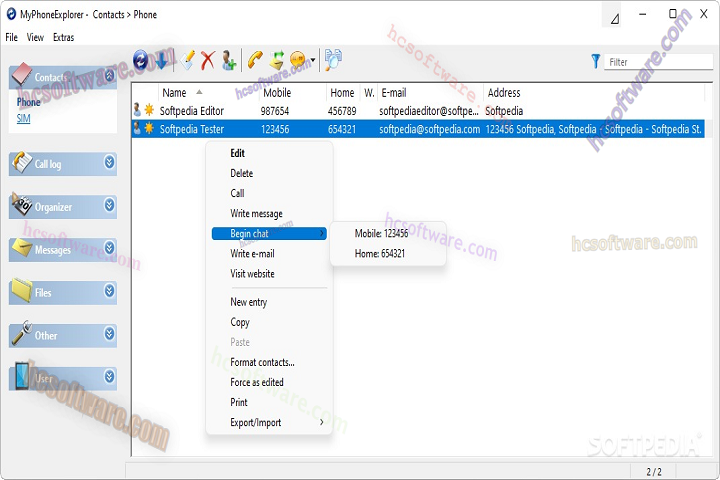Click the orange chat bubble icon
Screen dimensions: 720x480
298,60
